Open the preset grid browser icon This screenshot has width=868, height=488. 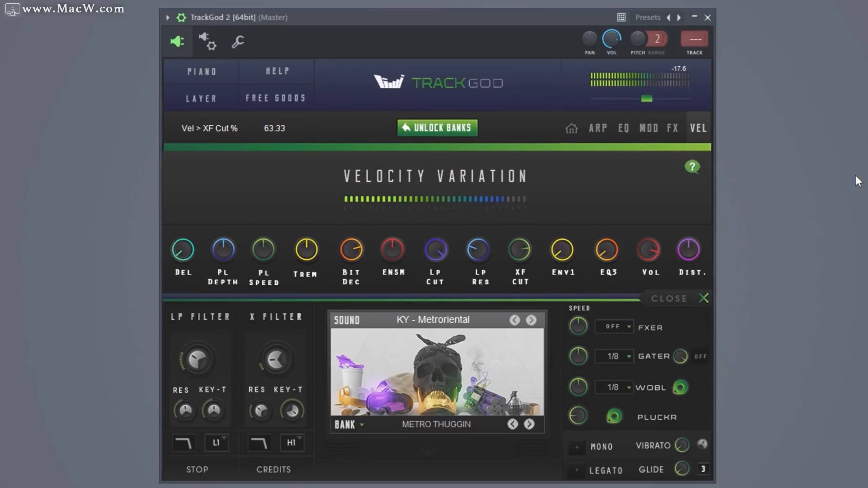(621, 17)
